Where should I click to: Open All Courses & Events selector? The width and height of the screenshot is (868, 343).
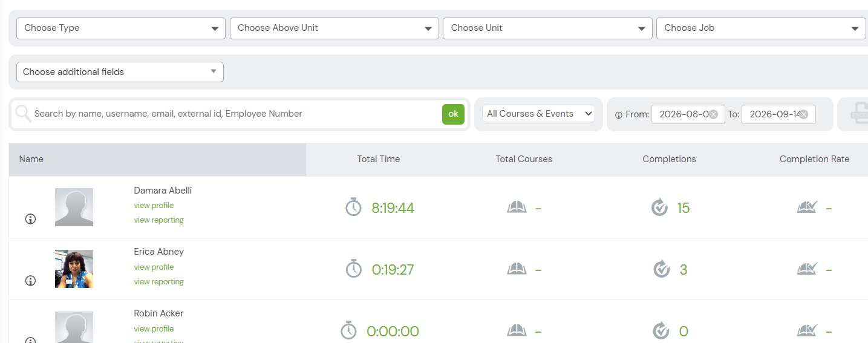(538, 114)
